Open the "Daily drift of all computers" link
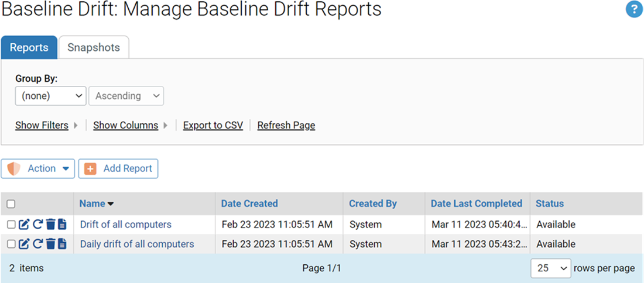The width and height of the screenshot is (644, 283). [x=137, y=244]
